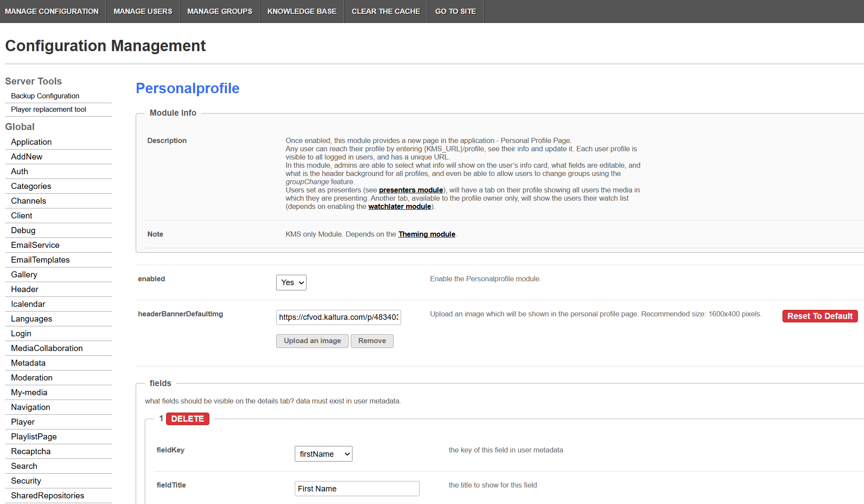The image size is (864, 504).
Task: Click Clear The Cache in top bar
Action: tap(385, 11)
